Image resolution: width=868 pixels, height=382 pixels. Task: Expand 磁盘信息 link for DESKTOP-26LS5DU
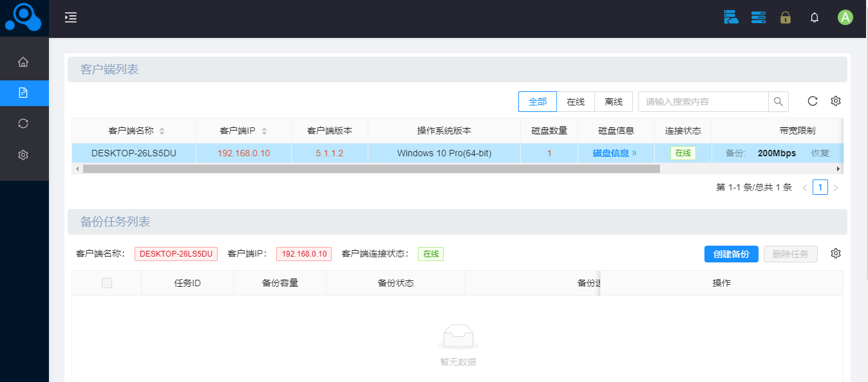tap(614, 153)
